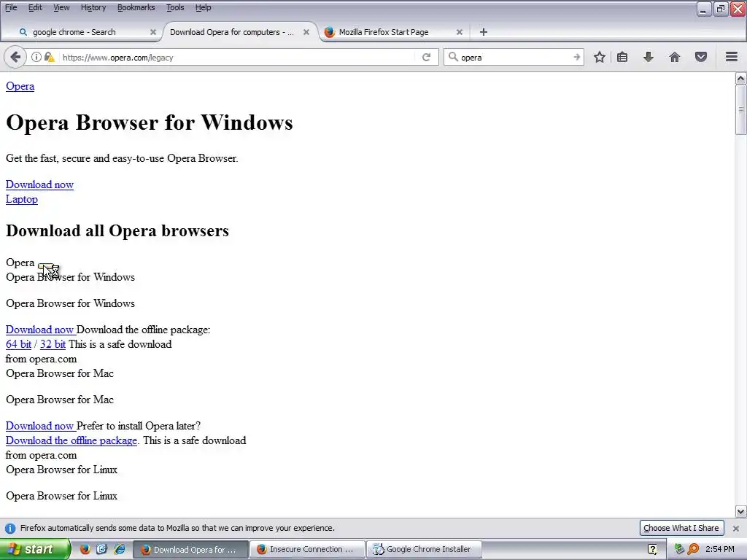
Task: Open the Bookmarks menu
Action: coord(136,7)
